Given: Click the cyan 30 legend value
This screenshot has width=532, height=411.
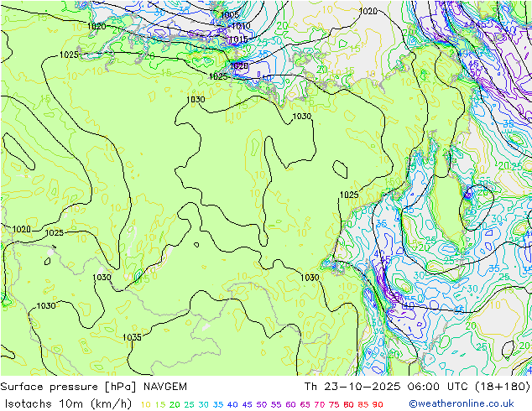Looking at the screenshot, I should point(204,404).
